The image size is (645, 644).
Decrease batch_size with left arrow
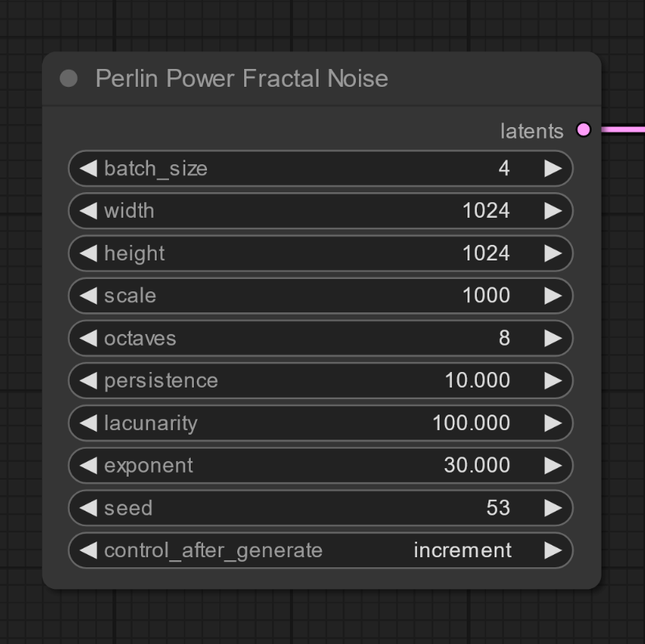click(88, 168)
